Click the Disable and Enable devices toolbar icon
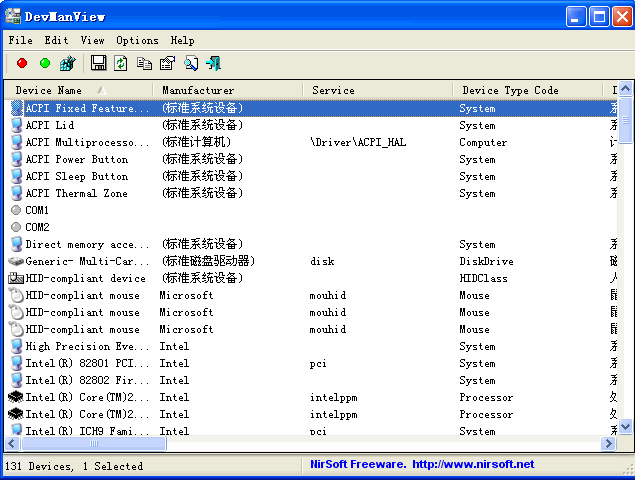 (68, 63)
